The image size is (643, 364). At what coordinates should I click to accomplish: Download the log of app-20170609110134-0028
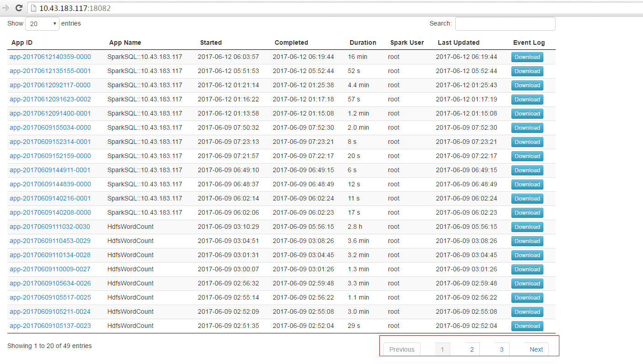click(x=527, y=255)
